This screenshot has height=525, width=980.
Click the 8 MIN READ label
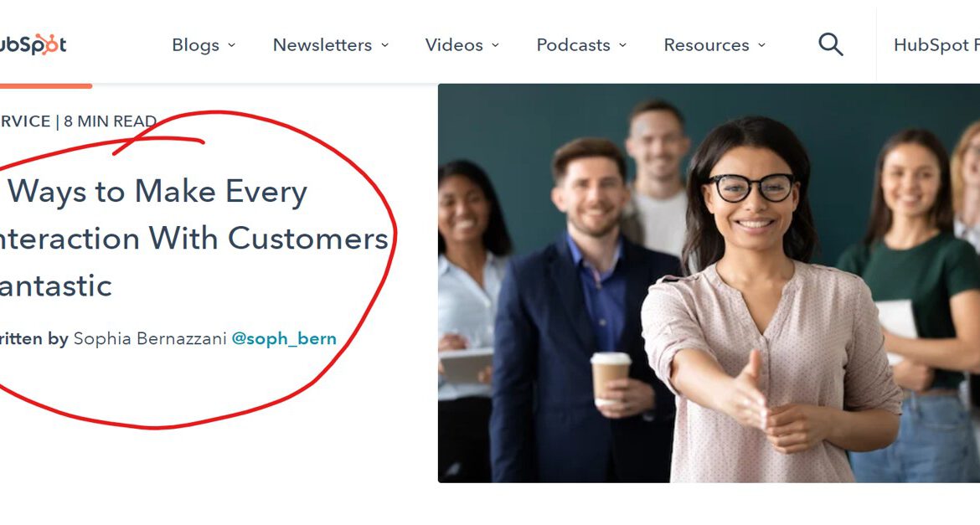coord(110,121)
